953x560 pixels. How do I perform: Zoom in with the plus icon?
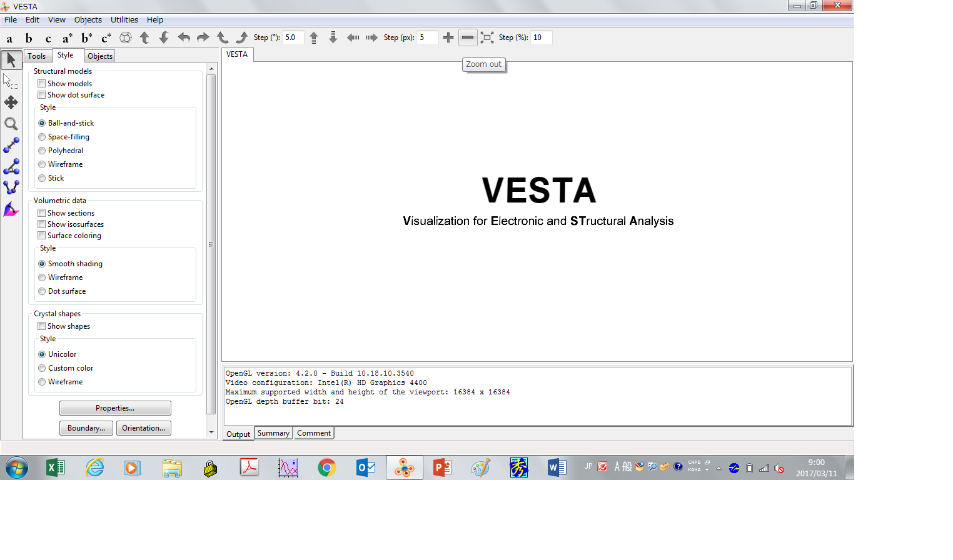click(x=448, y=38)
